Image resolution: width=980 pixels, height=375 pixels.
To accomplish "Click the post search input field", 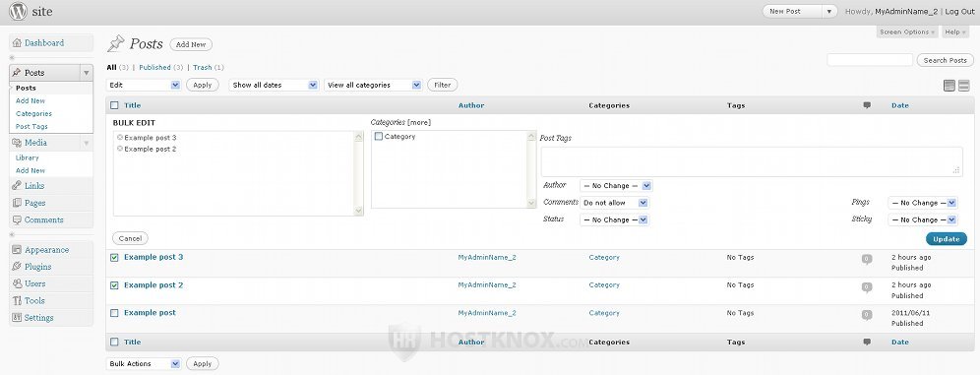I will pyautogui.click(x=870, y=60).
